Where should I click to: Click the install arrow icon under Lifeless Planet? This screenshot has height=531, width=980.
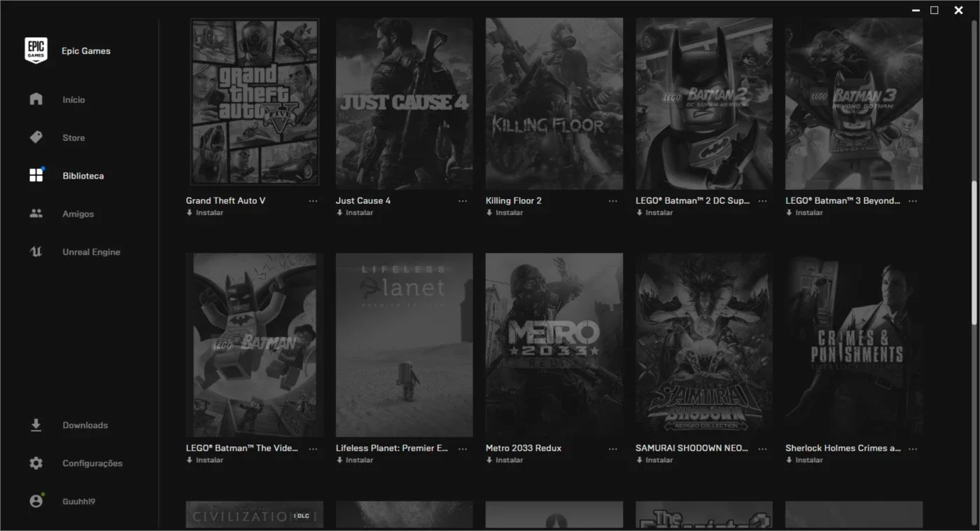(339, 460)
